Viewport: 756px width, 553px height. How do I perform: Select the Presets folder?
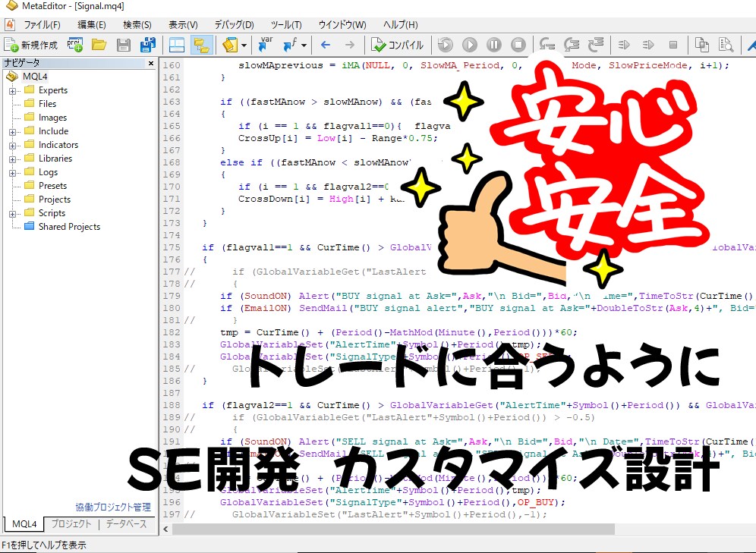(52, 185)
